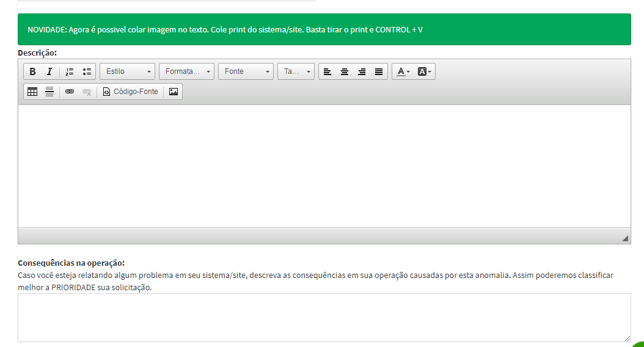The height and width of the screenshot is (347, 644).
Task: Click the Consequências textarea resize grip
Action: point(627,338)
